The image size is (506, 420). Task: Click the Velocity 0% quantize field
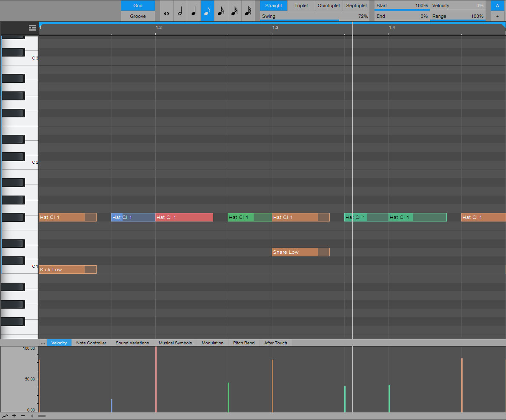pyautogui.click(x=457, y=6)
